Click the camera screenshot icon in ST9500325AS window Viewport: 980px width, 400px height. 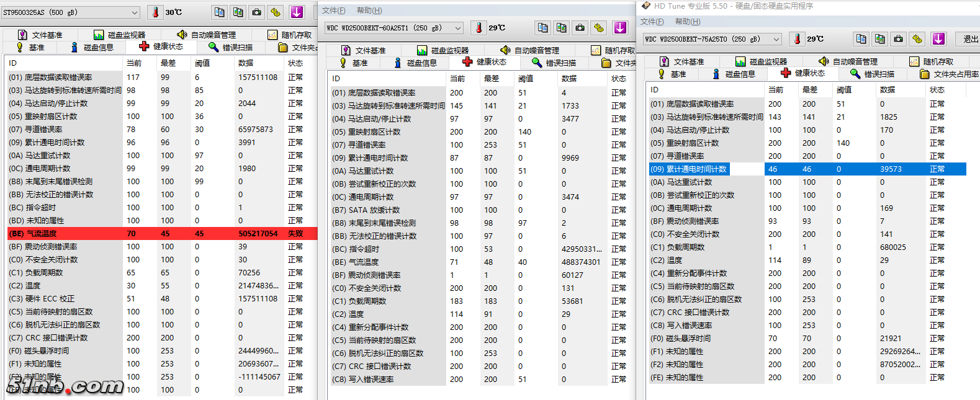tap(257, 12)
